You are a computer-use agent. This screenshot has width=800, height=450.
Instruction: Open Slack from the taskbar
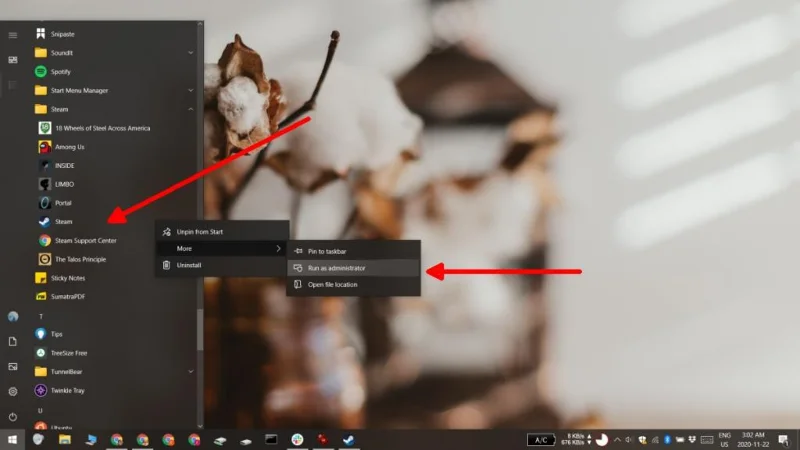click(297, 440)
